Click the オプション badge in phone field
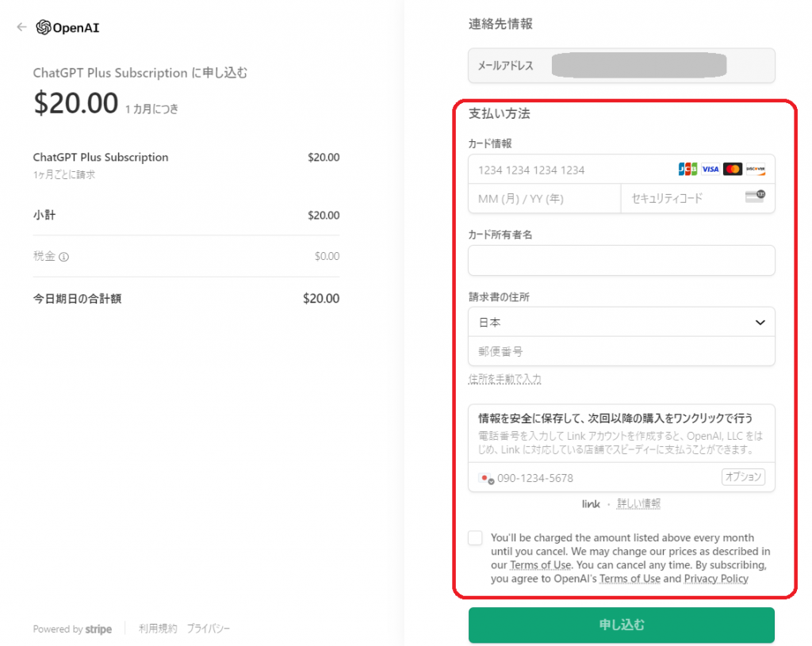 pyautogui.click(x=743, y=476)
